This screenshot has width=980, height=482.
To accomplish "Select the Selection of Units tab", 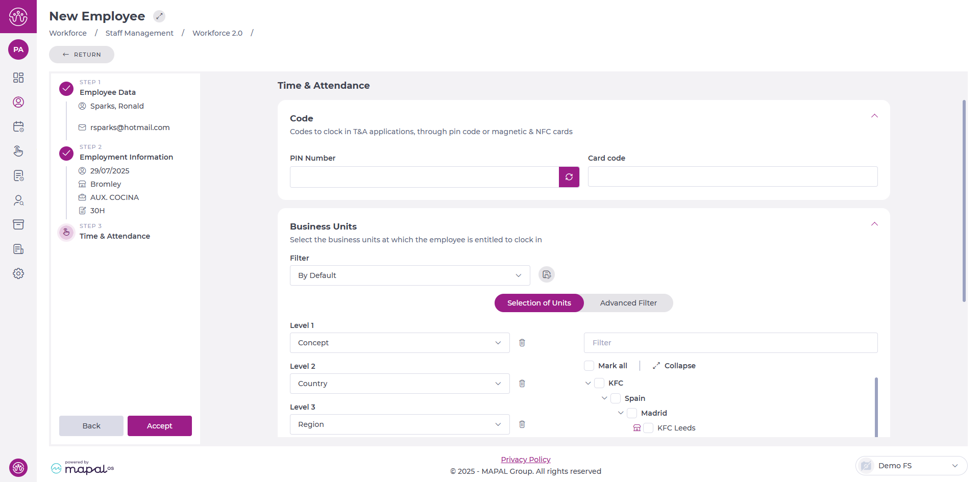I will pos(538,303).
